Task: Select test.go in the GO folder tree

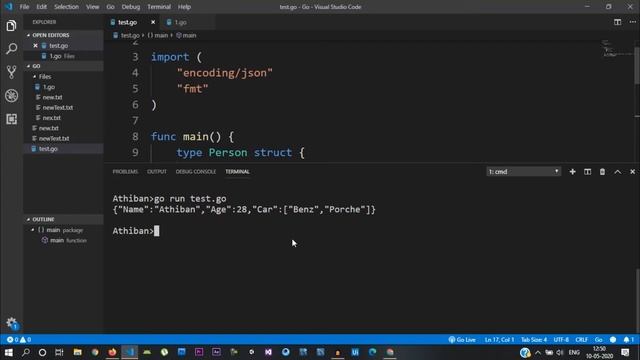Action: click(63, 149)
